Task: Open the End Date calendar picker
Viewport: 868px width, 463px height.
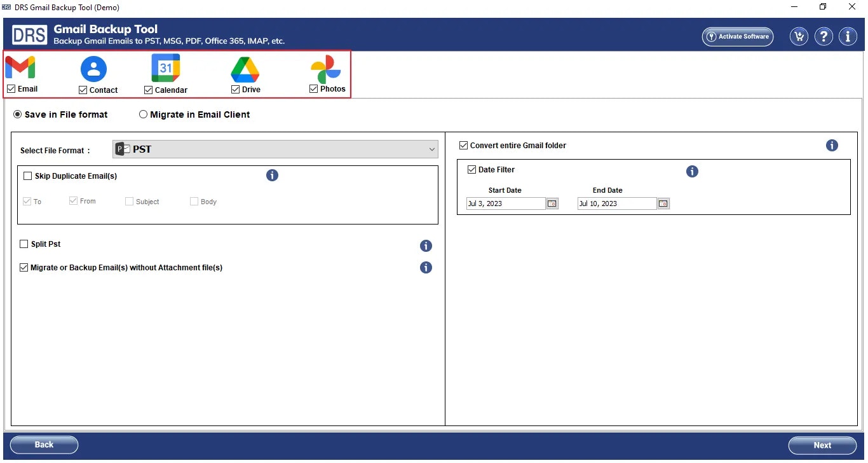Action: 663,204
